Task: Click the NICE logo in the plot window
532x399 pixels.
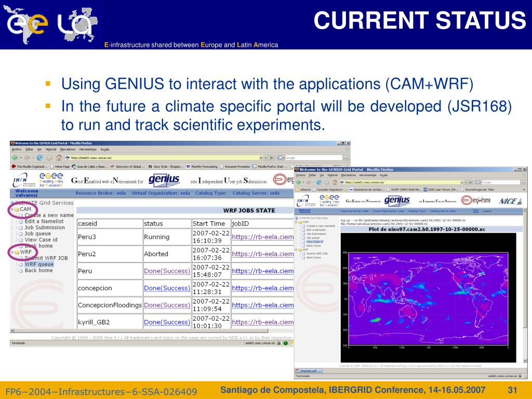Action: tap(510, 201)
